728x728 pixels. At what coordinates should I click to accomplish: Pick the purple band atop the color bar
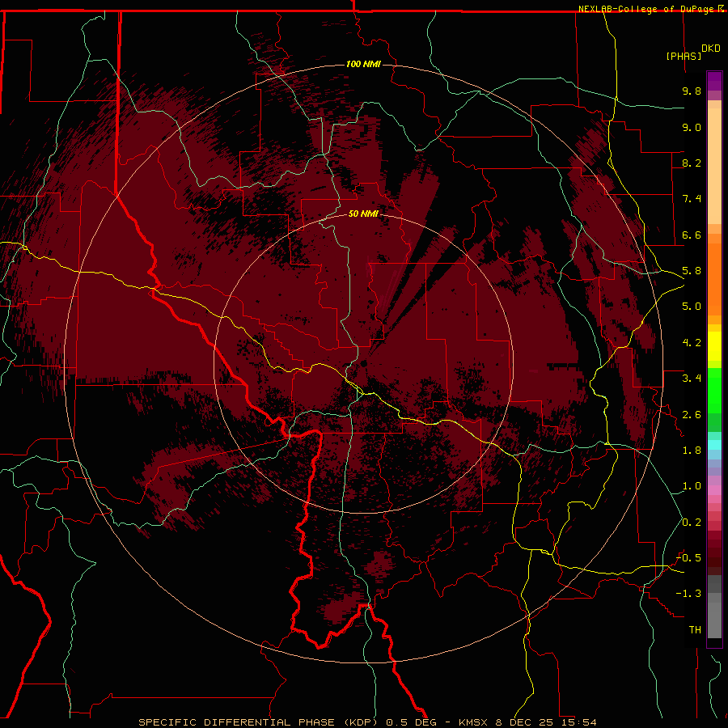(x=714, y=81)
